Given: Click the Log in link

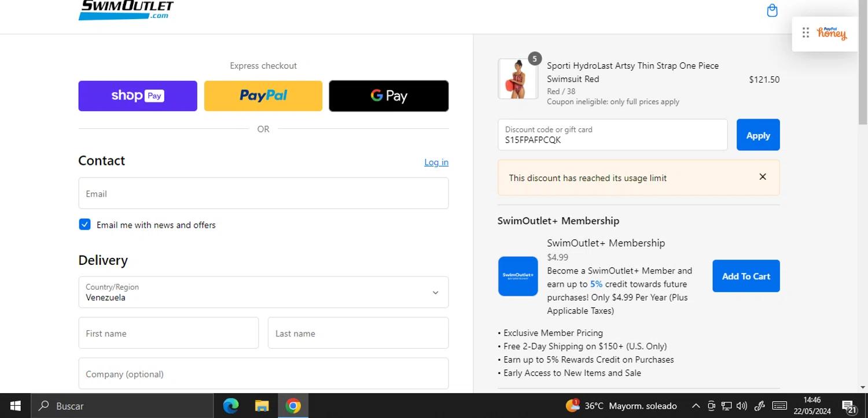Looking at the screenshot, I should point(436,162).
